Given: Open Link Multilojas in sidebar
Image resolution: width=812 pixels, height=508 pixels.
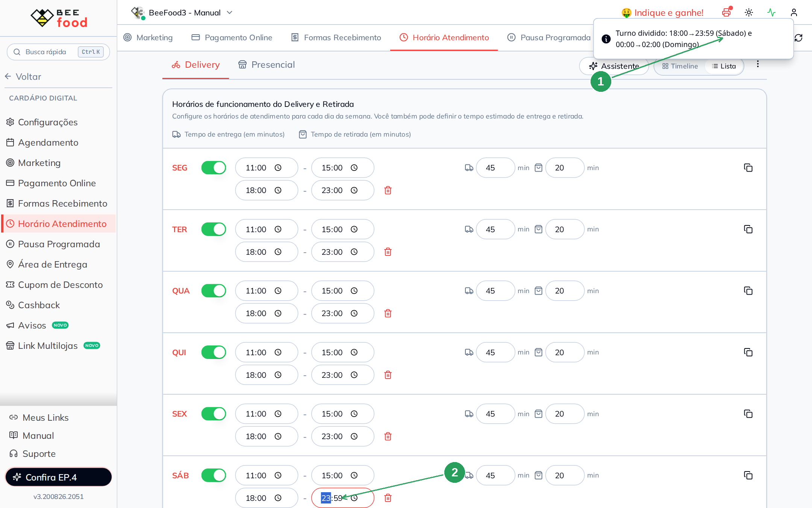Looking at the screenshot, I should tap(58, 346).
